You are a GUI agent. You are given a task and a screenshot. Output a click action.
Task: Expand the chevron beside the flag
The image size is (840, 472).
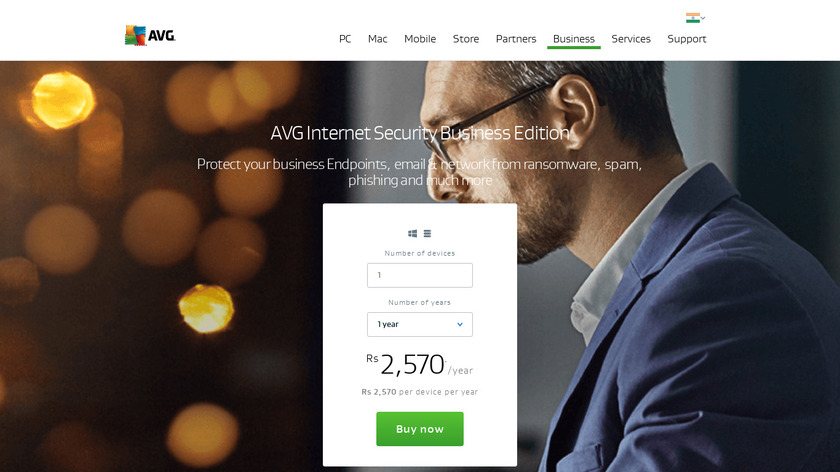(x=703, y=18)
